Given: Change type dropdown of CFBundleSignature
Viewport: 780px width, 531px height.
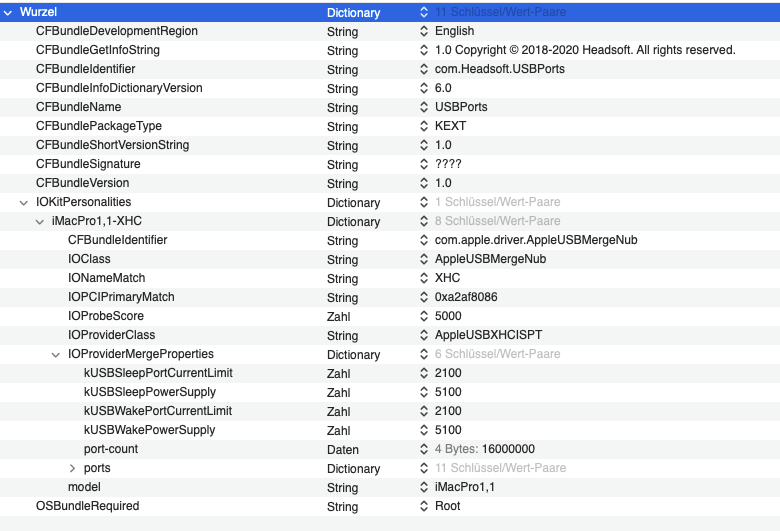Looking at the screenshot, I should point(424,164).
